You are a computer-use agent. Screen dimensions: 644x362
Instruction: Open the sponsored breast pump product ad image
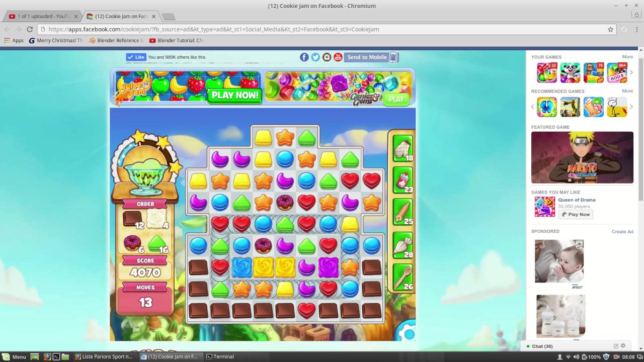560,315
